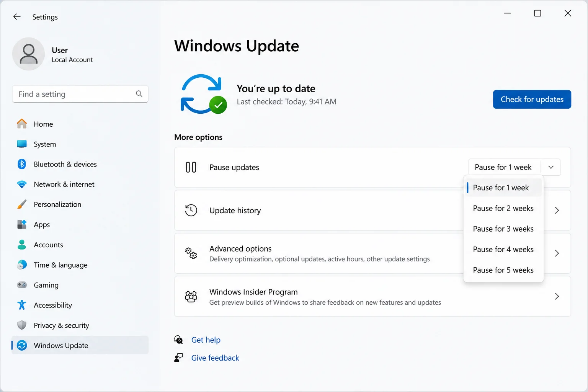Click the Windows Update sync icon in sidebar
The height and width of the screenshot is (392, 588).
pyautogui.click(x=22, y=345)
